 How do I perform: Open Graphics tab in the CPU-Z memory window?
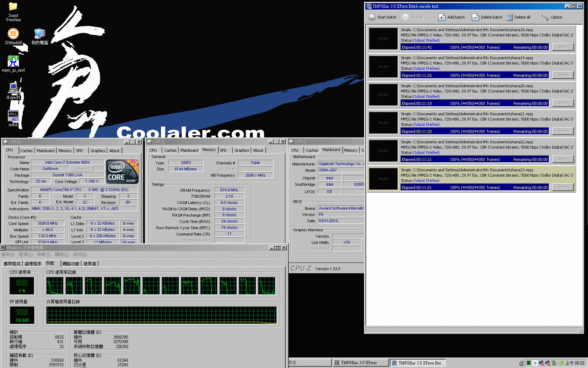point(242,150)
